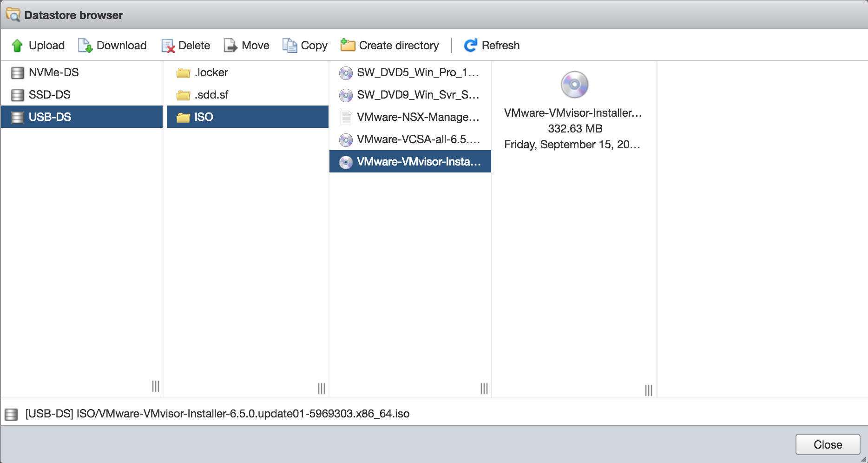Select the VMware-NSX-Manage file

coord(410,117)
